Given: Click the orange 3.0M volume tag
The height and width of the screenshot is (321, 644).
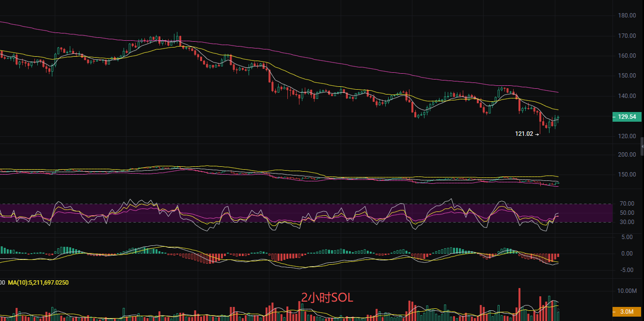Looking at the screenshot, I should point(627,311).
